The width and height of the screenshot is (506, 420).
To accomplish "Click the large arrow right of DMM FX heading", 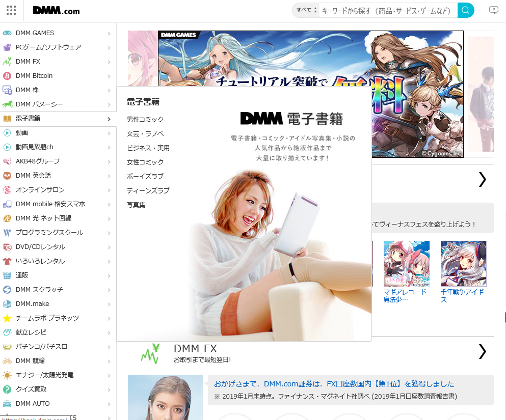I will pyautogui.click(x=482, y=351).
